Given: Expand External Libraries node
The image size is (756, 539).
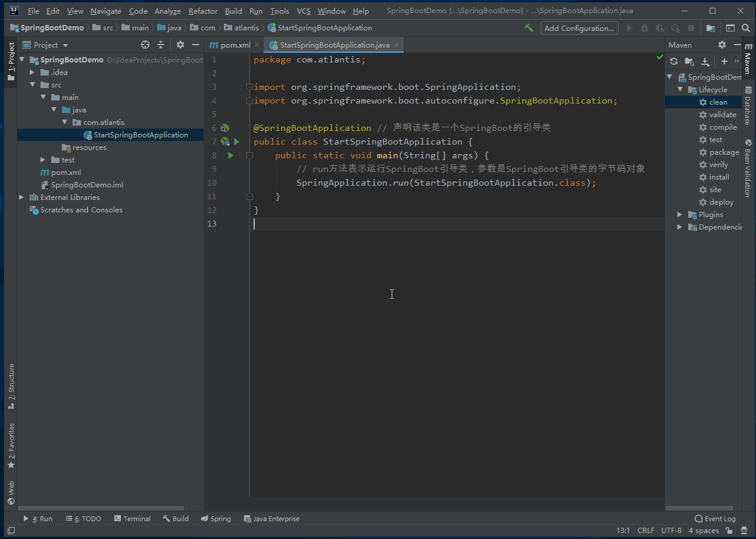Looking at the screenshot, I should [x=22, y=198].
